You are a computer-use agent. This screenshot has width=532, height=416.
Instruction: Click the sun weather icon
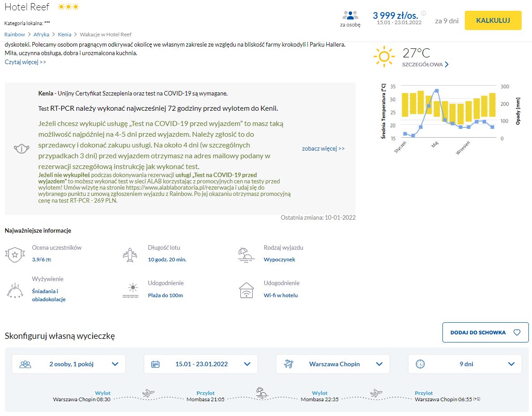[x=384, y=57]
